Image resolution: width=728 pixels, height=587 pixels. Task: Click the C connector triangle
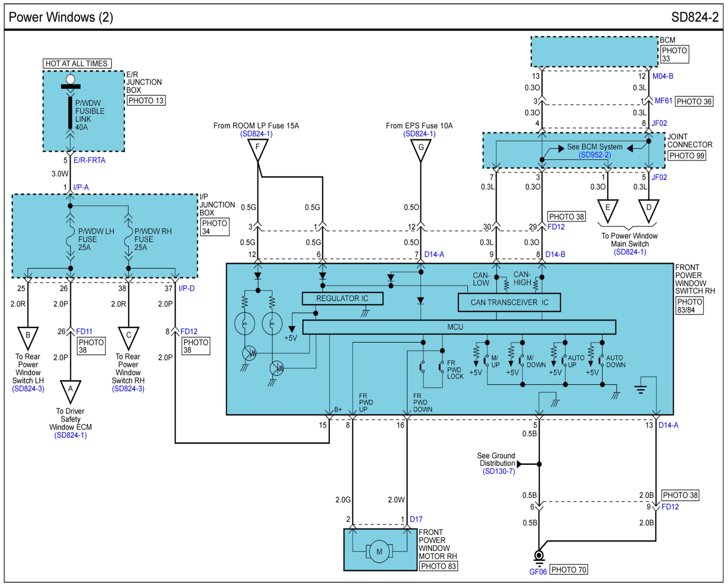[128, 336]
